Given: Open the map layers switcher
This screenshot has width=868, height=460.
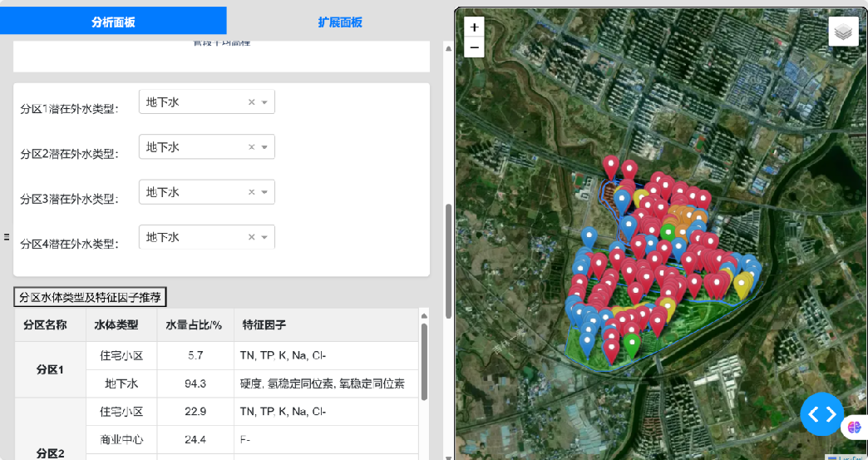Looking at the screenshot, I should coord(843,32).
